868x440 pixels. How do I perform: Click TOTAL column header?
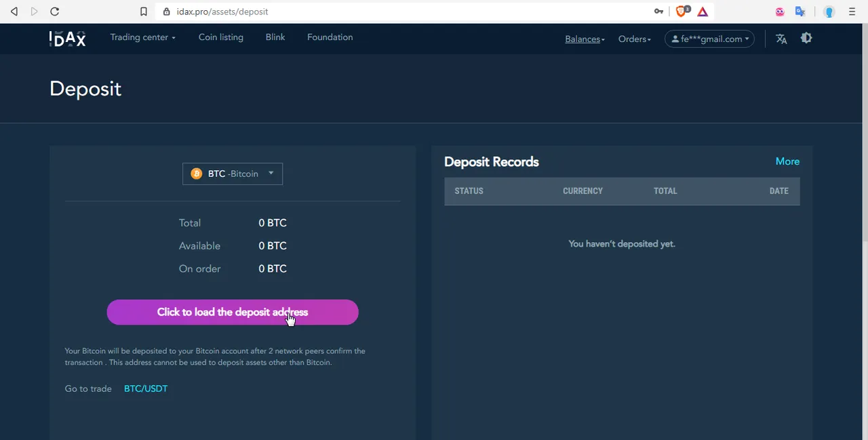coord(665,191)
